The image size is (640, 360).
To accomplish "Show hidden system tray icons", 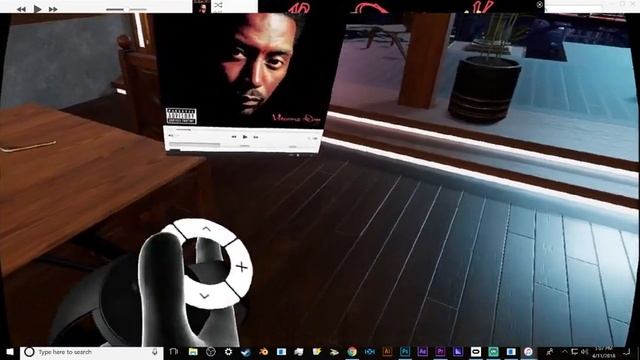I will [x=565, y=352].
